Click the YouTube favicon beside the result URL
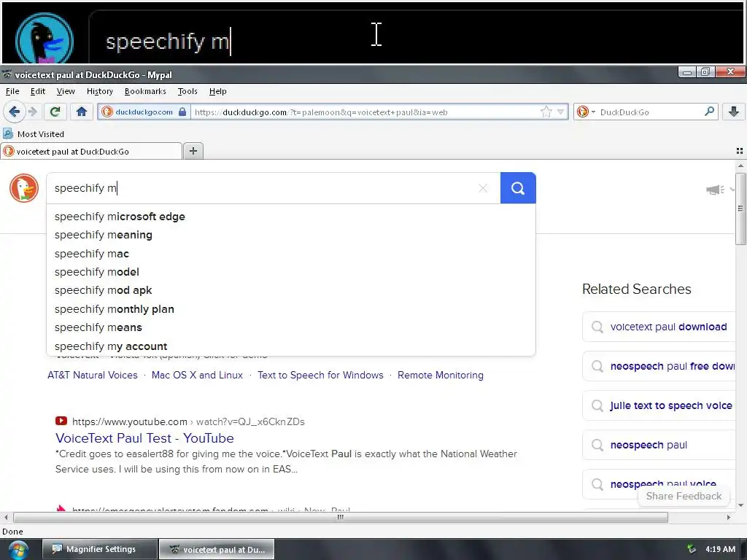The height and width of the screenshot is (560, 747). tap(61, 421)
